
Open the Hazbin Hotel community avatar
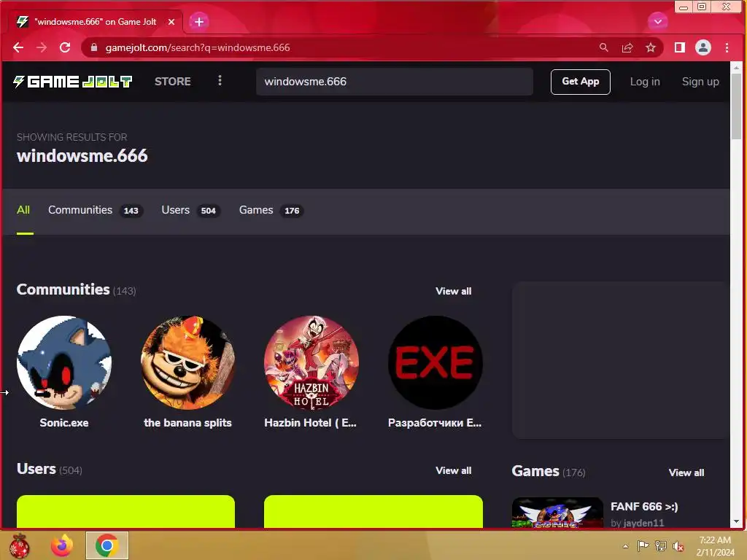tap(311, 362)
